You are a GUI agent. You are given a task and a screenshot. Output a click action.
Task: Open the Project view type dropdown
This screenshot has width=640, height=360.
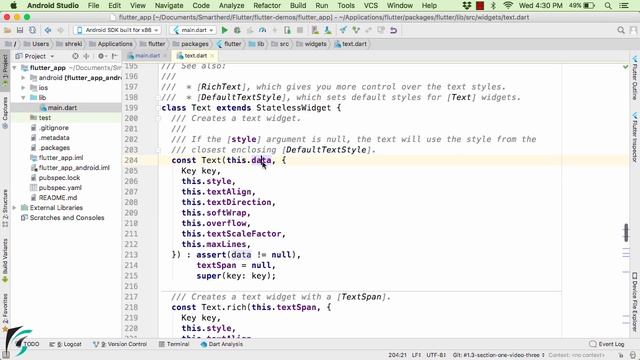35,56
